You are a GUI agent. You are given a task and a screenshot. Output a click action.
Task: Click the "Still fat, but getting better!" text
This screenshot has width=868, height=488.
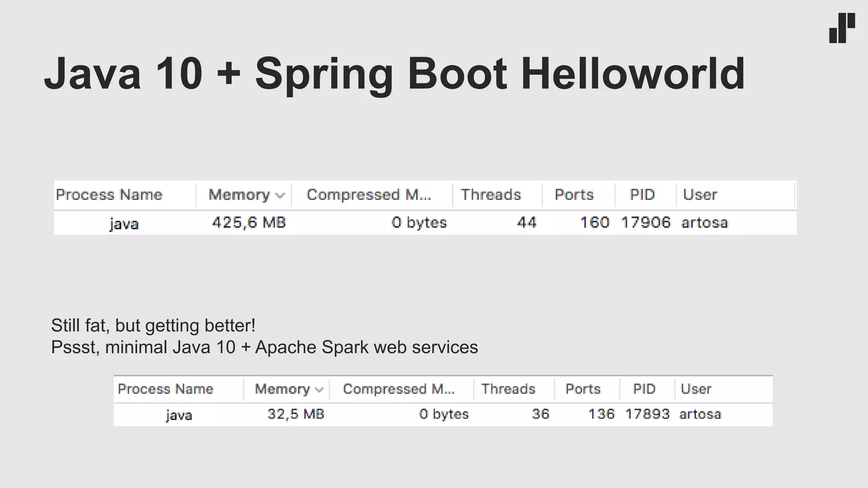(153, 325)
